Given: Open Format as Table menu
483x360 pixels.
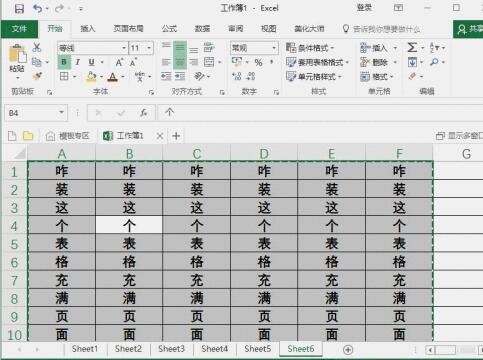Looking at the screenshot, I should (317, 62).
